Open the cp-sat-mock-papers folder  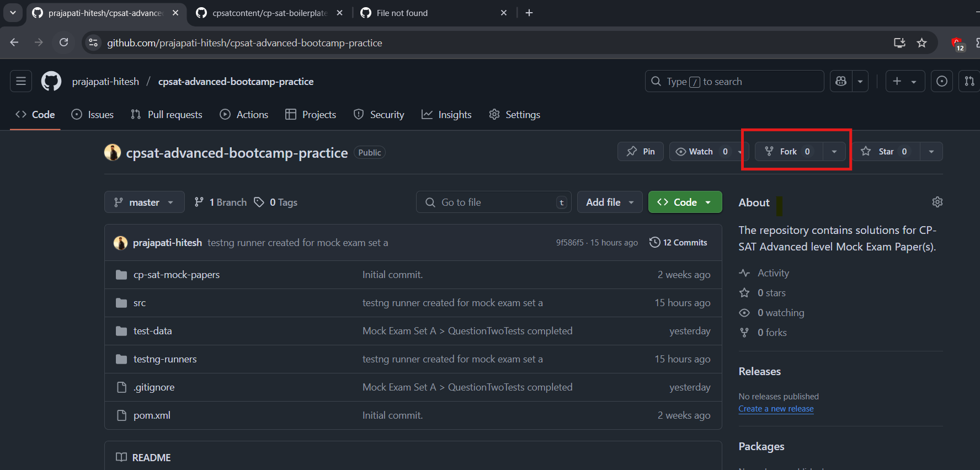[x=177, y=275]
